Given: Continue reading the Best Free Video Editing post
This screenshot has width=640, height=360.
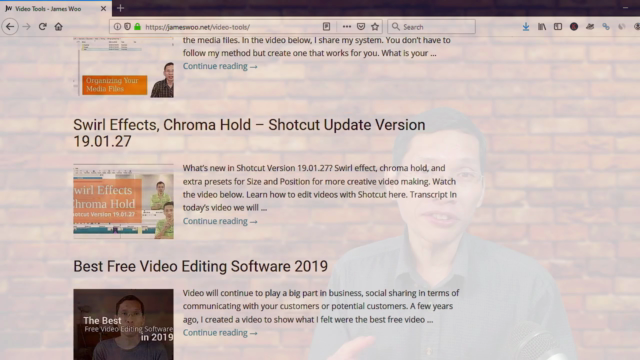Looking at the screenshot, I should pos(220,333).
